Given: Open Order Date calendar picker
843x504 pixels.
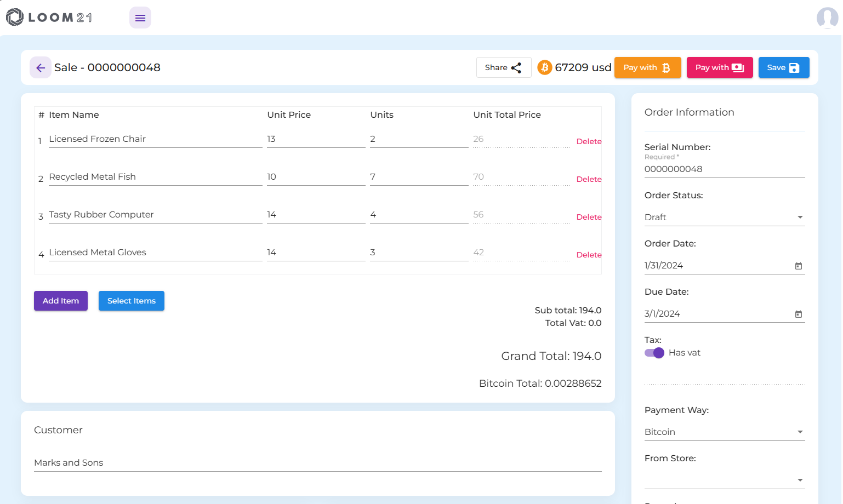Looking at the screenshot, I should (799, 266).
